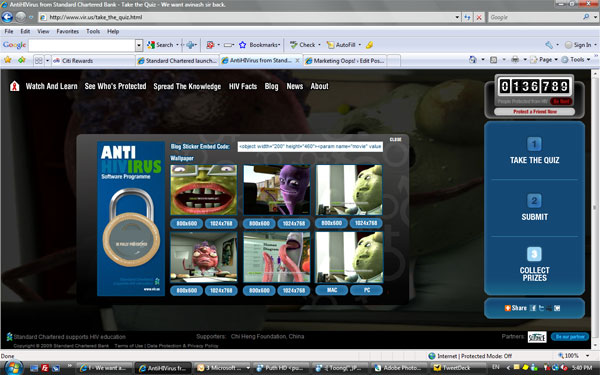Click the Twitter share icon
This screenshot has width=600, height=375.
click(541, 308)
